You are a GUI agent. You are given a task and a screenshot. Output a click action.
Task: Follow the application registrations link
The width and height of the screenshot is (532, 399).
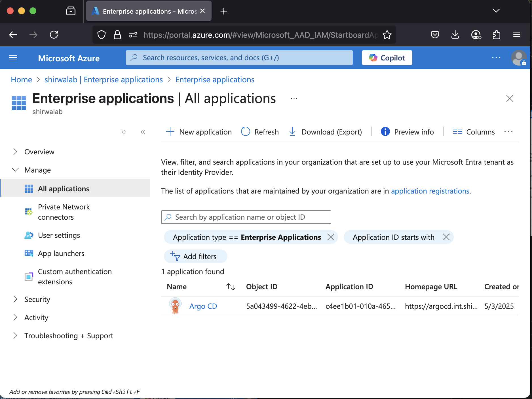[x=430, y=191]
